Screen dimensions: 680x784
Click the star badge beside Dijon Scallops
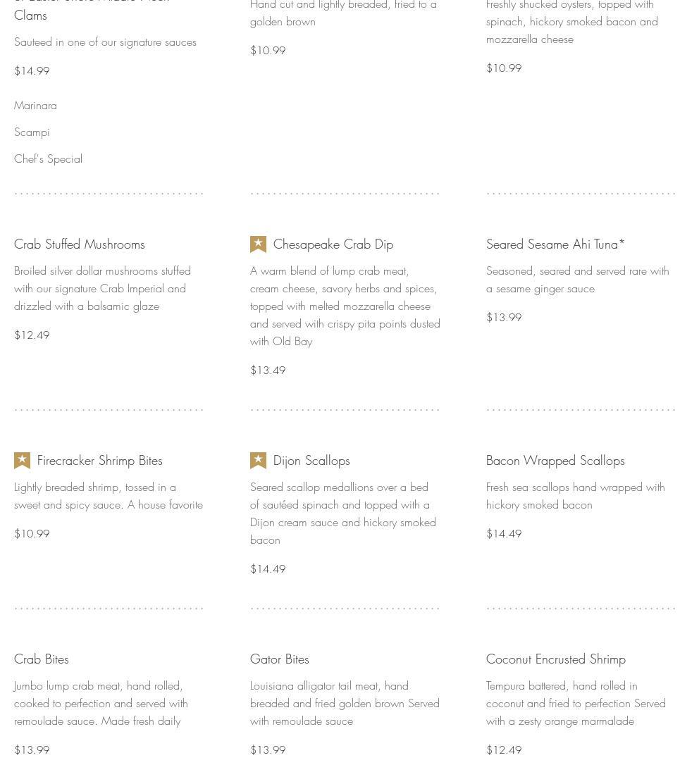258,461
